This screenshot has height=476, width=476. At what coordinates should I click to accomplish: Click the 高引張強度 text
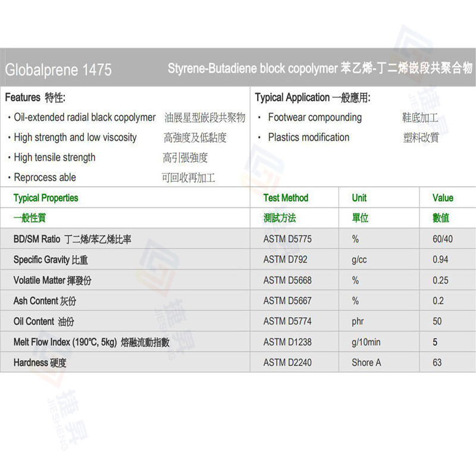point(185,158)
